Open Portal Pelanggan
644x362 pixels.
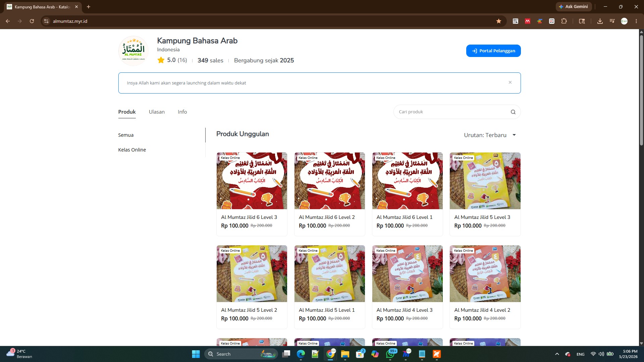tap(493, 51)
